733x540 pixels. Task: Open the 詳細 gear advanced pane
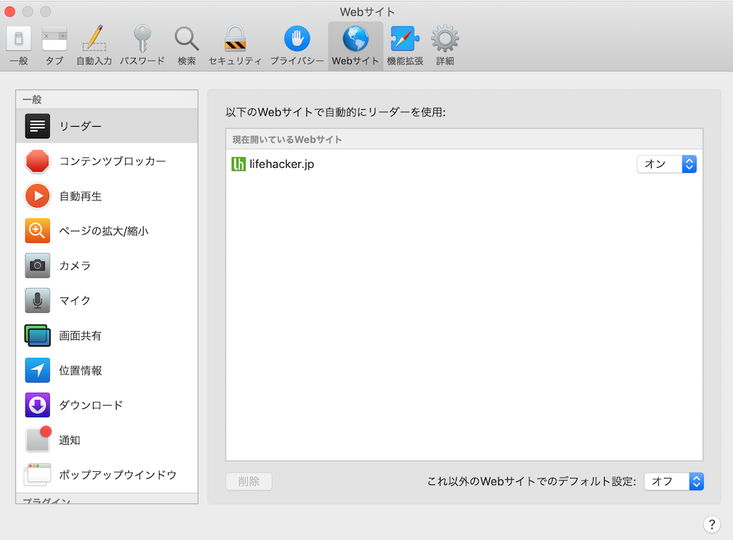tap(445, 46)
